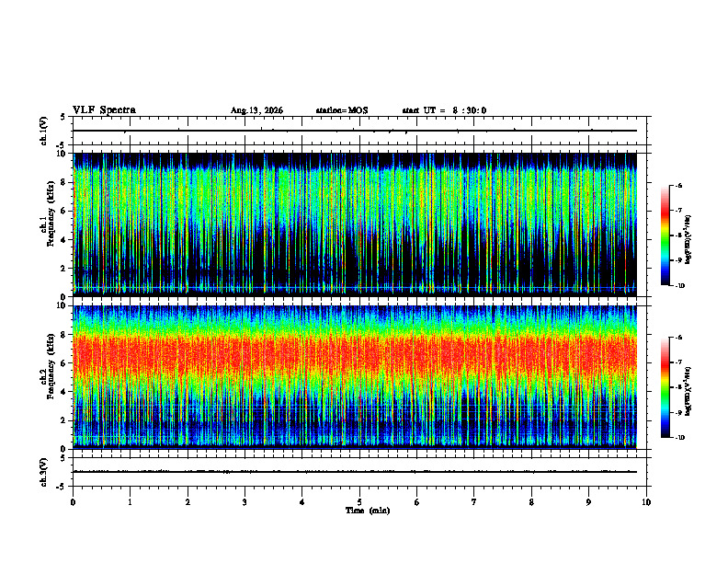The width and height of the screenshot is (728, 563).
Task: Click the "Time (min)" x-axis title
Action: [x=368, y=511]
